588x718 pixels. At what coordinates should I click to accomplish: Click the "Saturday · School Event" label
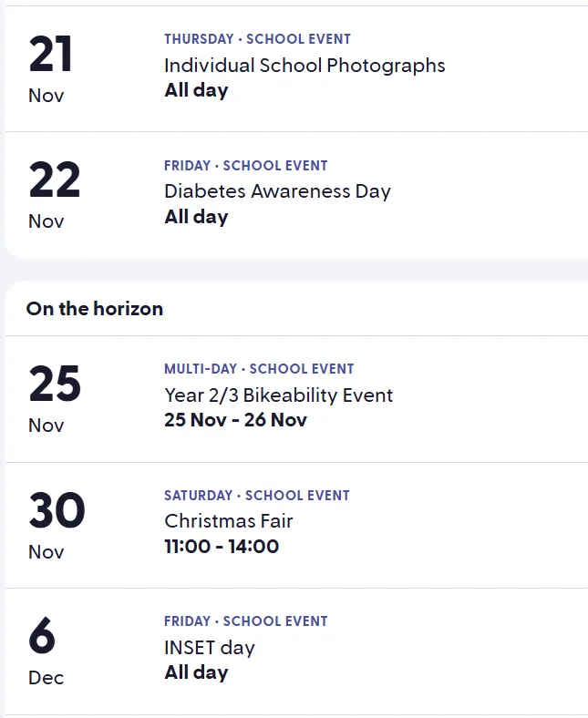pyautogui.click(x=256, y=496)
